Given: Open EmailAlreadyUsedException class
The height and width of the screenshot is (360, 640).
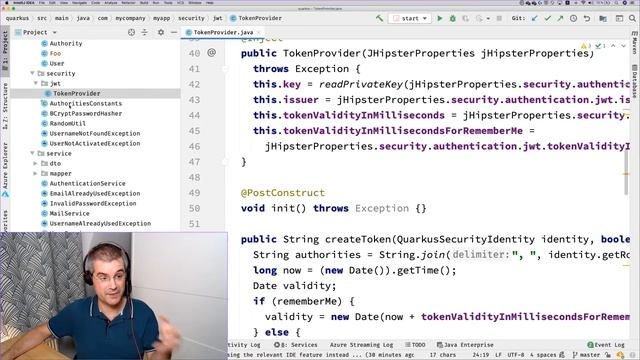Looking at the screenshot, I should tap(95, 193).
